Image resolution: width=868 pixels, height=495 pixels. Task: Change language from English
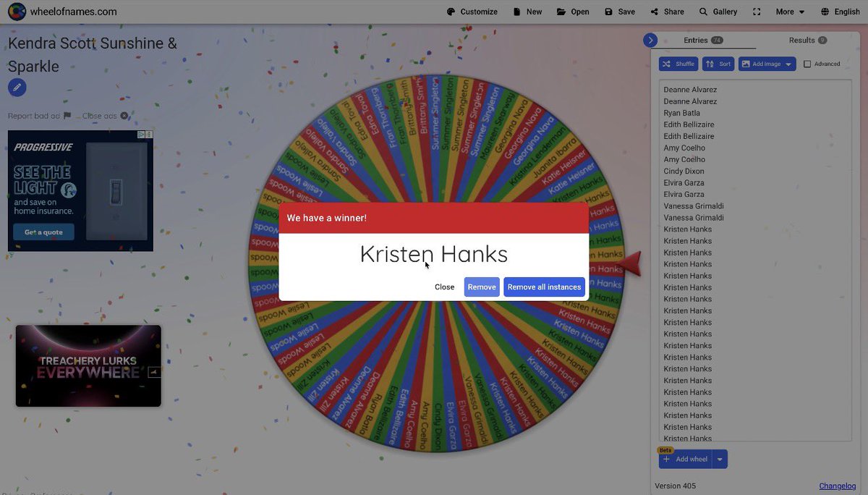coord(841,12)
